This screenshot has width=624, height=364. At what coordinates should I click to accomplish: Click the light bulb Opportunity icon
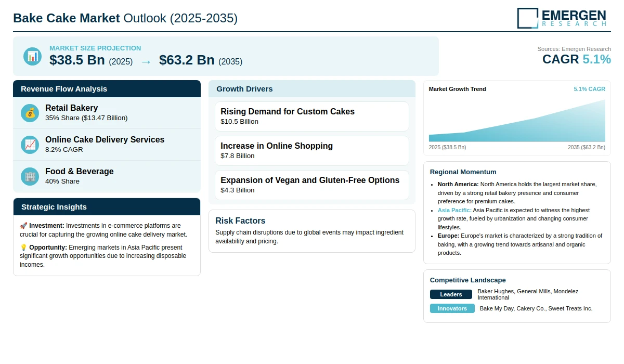pos(23,248)
